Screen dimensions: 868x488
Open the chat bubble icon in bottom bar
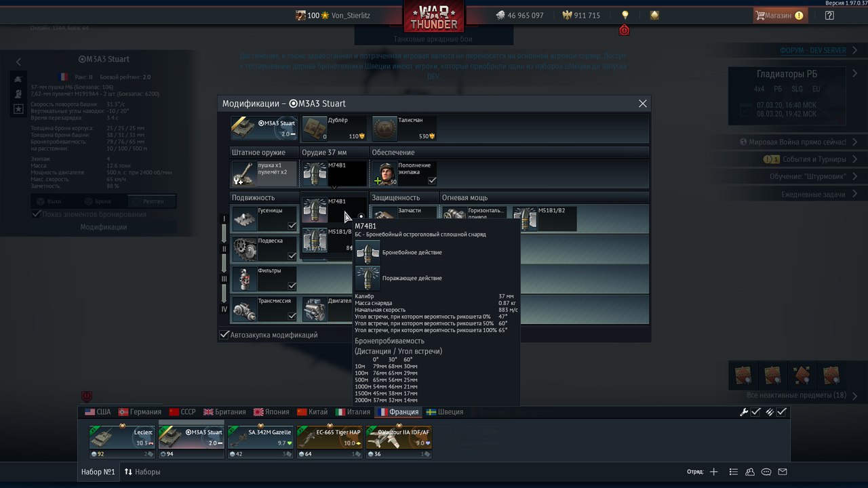click(766, 472)
